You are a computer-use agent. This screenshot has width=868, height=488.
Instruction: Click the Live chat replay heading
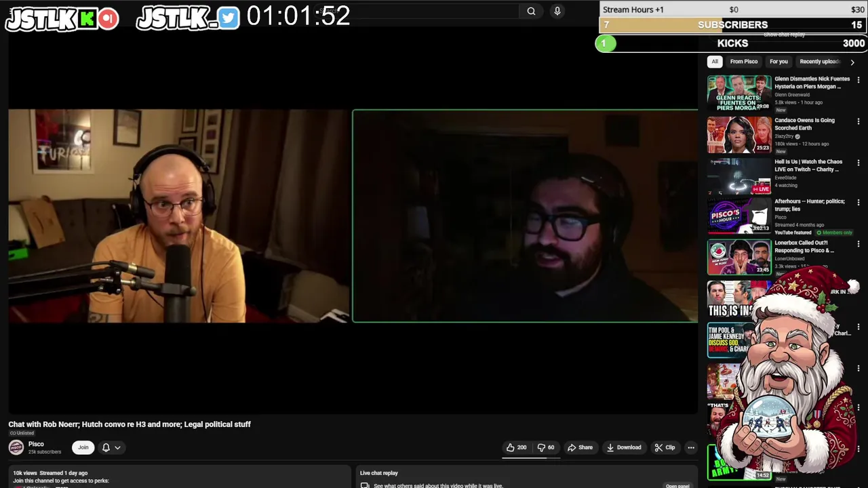pyautogui.click(x=378, y=473)
